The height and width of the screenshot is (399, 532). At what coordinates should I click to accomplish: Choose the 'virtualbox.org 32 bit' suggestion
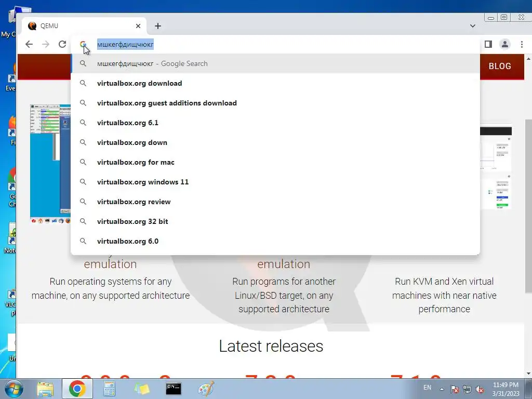coord(275,221)
